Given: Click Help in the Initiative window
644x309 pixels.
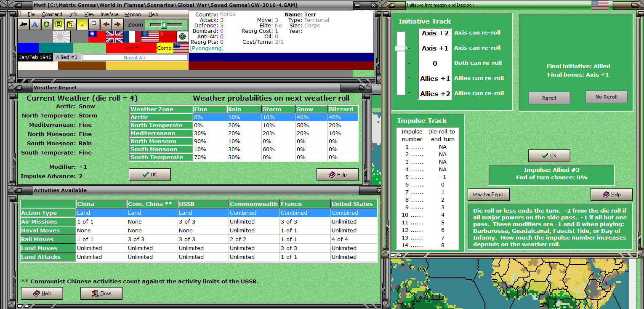Looking at the screenshot, I should tap(611, 194).
